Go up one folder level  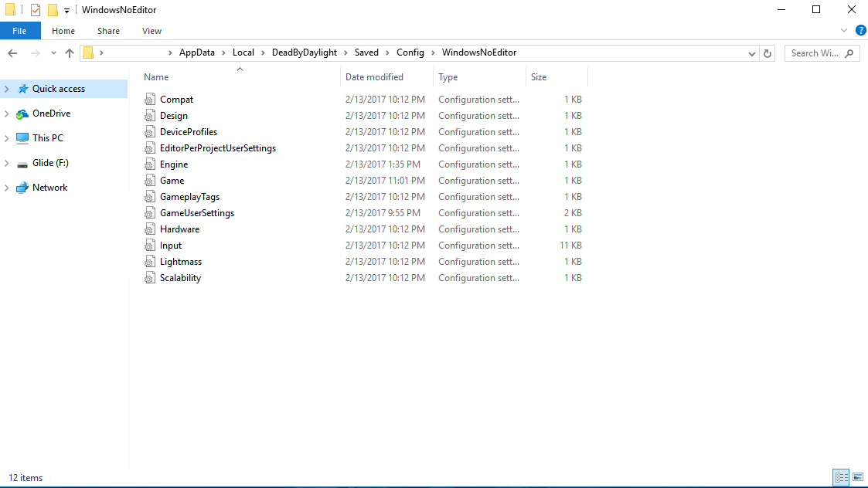click(70, 53)
